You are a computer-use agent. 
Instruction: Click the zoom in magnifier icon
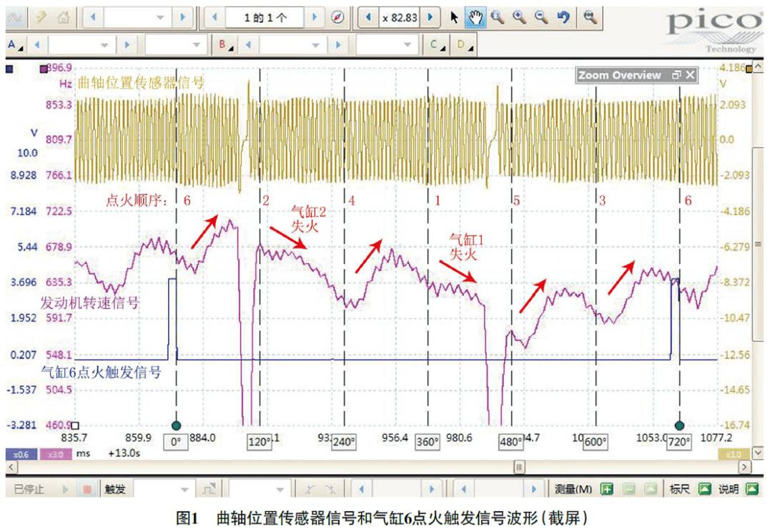pos(520,17)
